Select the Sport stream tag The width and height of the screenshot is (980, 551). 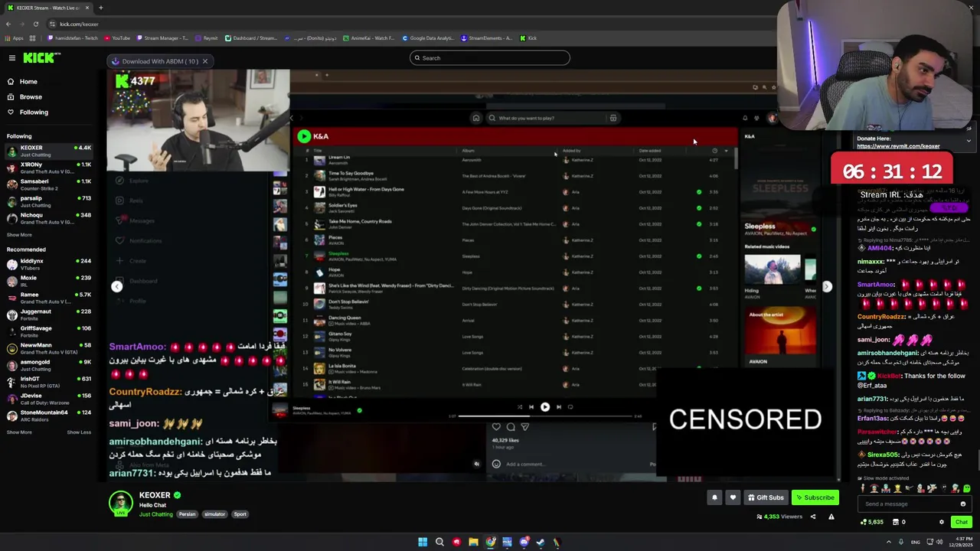(240, 514)
